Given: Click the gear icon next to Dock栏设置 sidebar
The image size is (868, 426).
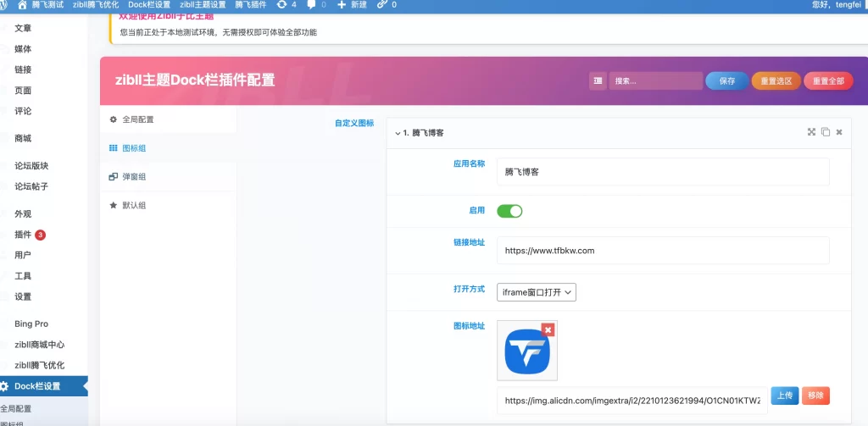Looking at the screenshot, I should 4,386.
